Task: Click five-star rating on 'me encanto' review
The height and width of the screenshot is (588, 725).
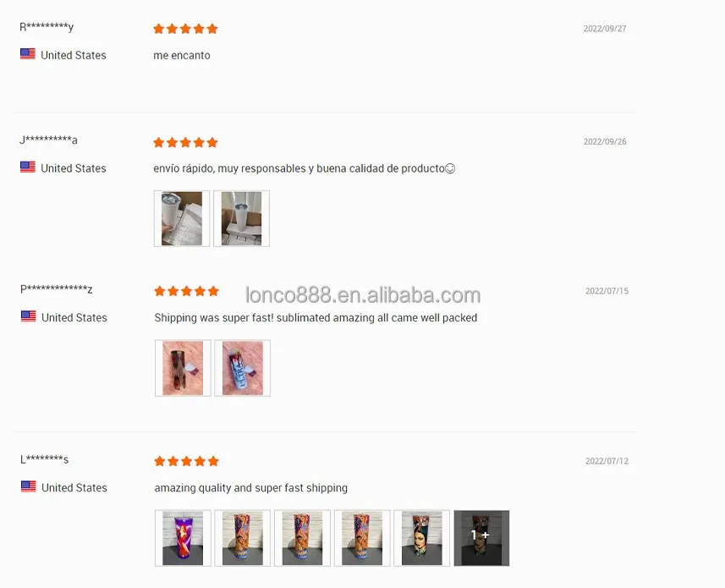Action: (185, 29)
